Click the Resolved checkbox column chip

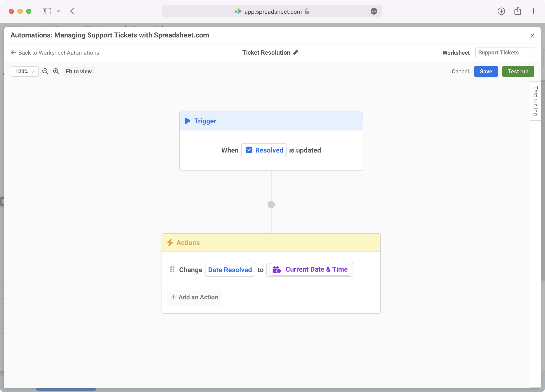click(x=264, y=150)
